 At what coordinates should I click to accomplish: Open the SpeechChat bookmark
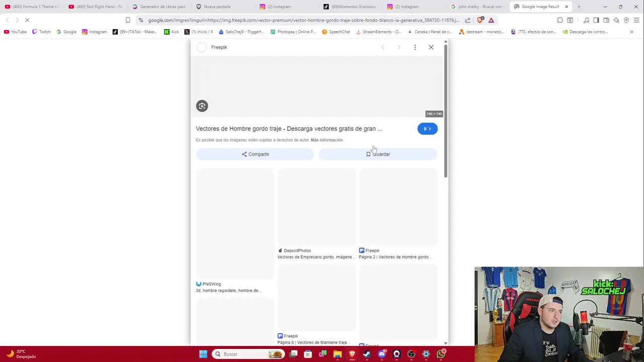pyautogui.click(x=336, y=32)
